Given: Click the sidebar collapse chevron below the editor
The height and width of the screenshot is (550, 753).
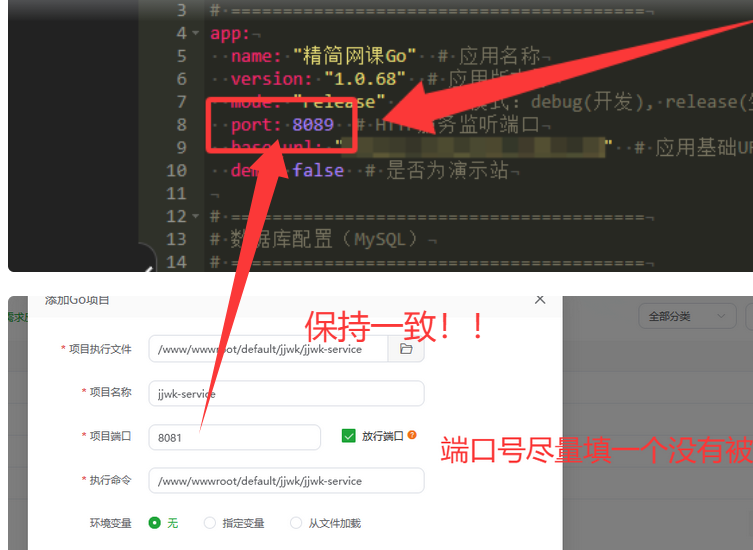Looking at the screenshot, I should click(x=148, y=266).
